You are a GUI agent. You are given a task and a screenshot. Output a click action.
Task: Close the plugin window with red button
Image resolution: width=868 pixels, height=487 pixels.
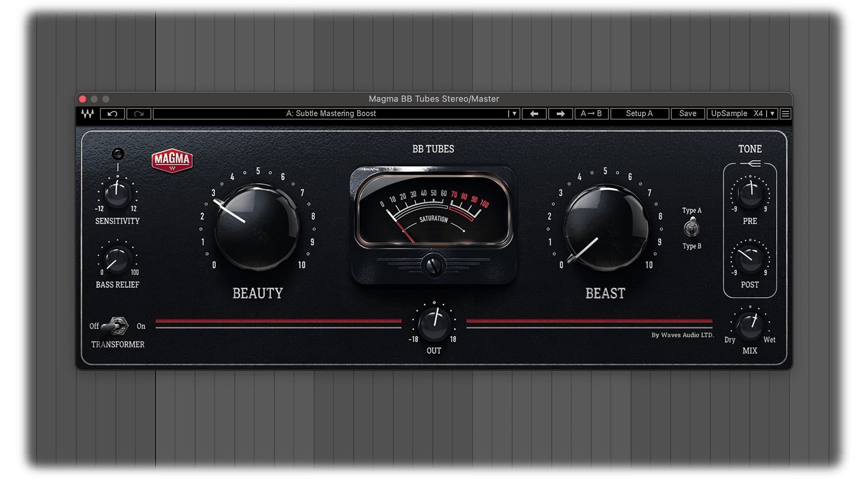[83, 99]
